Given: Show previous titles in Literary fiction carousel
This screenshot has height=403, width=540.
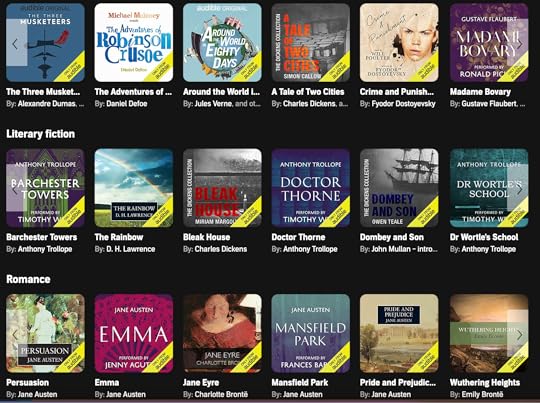Looking at the screenshot, I should 16,188.
